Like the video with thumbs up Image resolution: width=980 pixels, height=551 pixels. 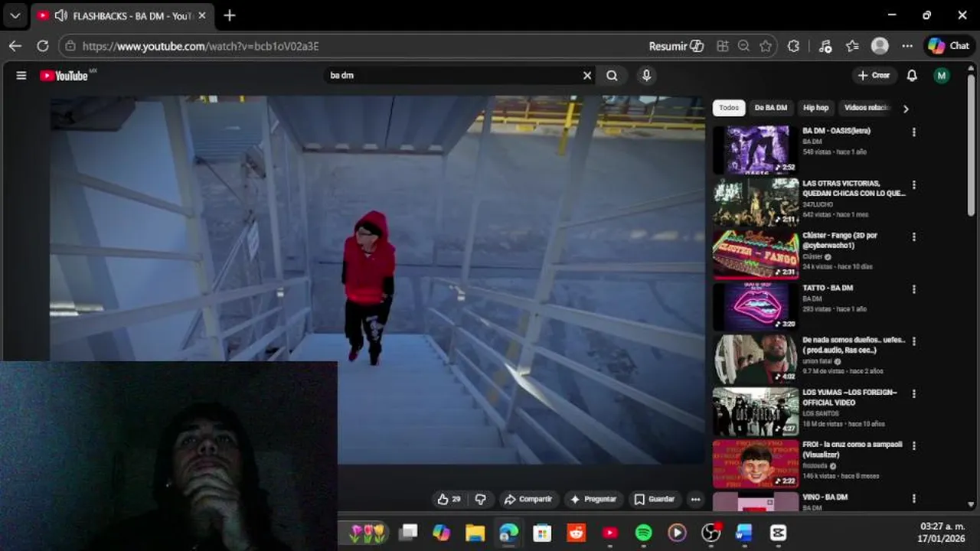pos(449,499)
